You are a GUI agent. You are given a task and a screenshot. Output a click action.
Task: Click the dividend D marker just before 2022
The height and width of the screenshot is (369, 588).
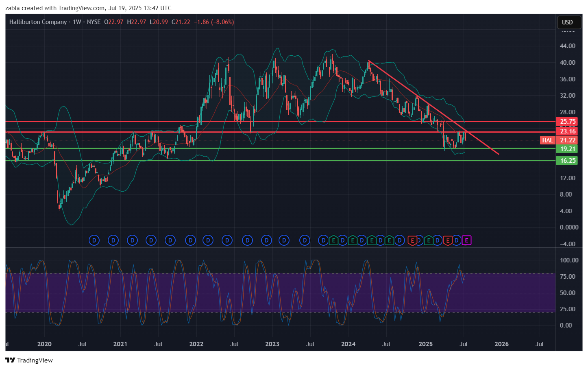coord(190,240)
